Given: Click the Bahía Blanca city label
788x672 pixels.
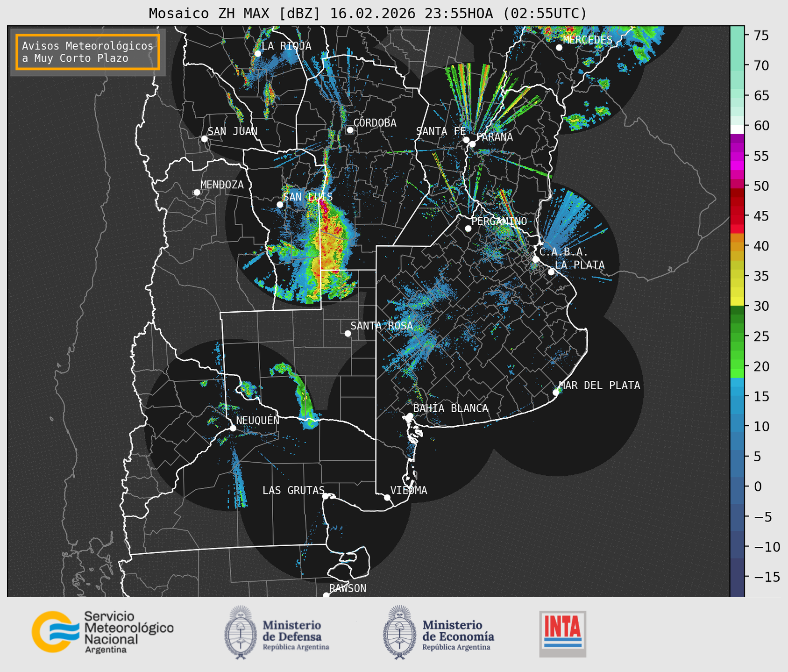Looking at the screenshot, I should [450, 408].
